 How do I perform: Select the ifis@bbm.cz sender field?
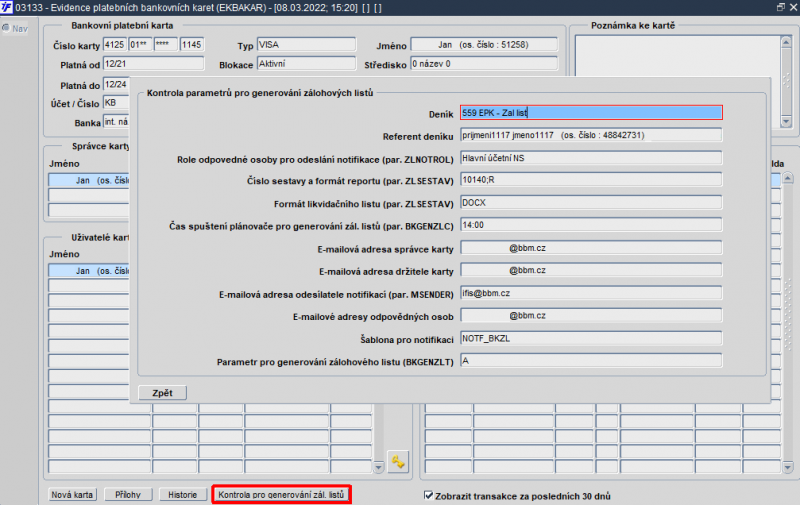pyautogui.click(x=591, y=293)
